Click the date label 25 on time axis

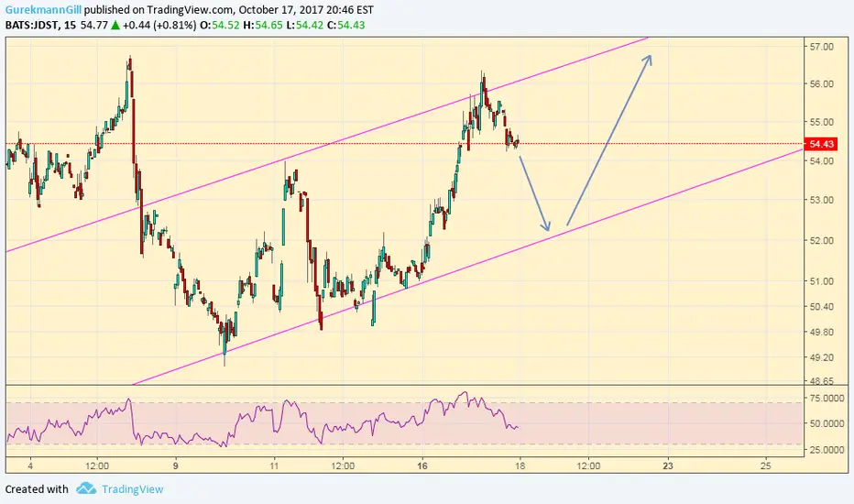pyautogui.click(x=766, y=466)
